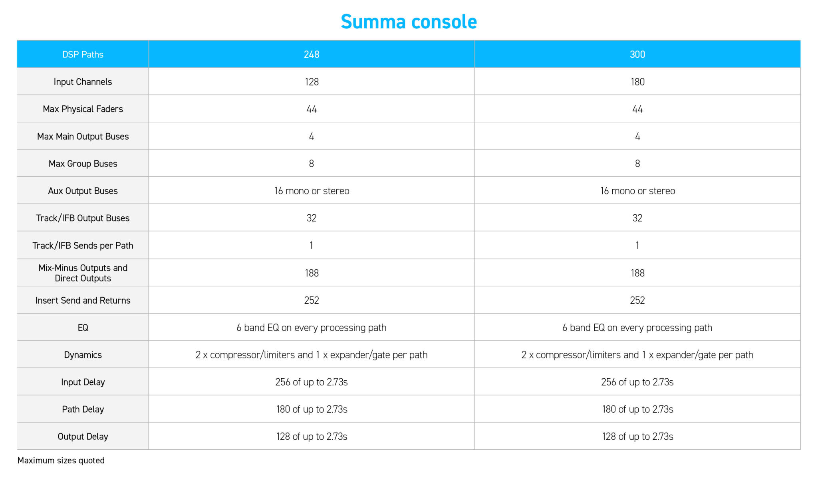This screenshot has height=504, width=818.
Task: Click the 180 Input Channels value
Action: click(637, 82)
